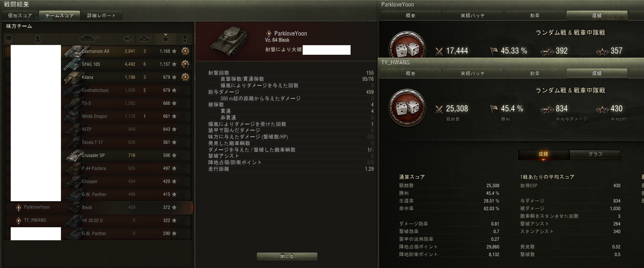Sort team list by platoon shield icon
The height and width of the screenshot is (268, 644).
click(9, 39)
